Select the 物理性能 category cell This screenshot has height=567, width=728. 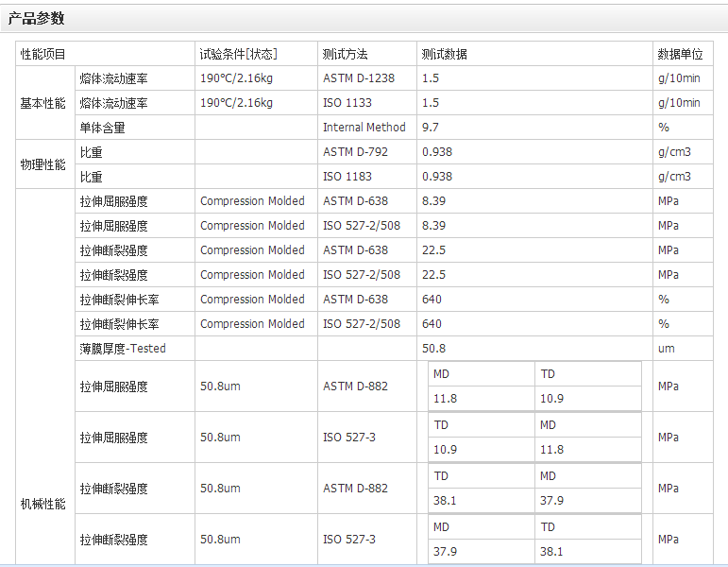pos(43,164)
